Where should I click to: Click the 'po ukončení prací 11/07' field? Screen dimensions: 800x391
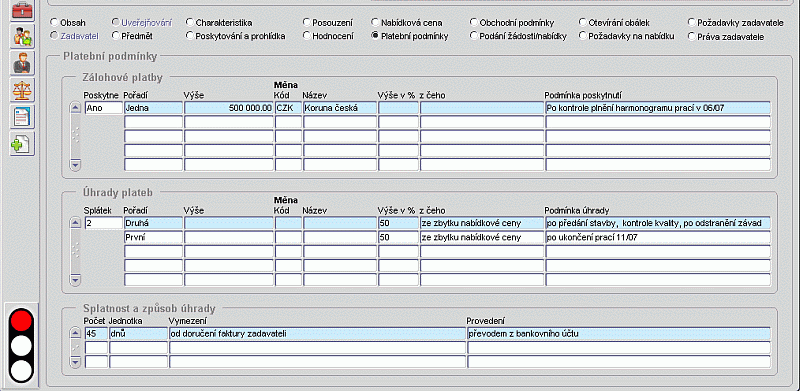click(x=658, y=237)
